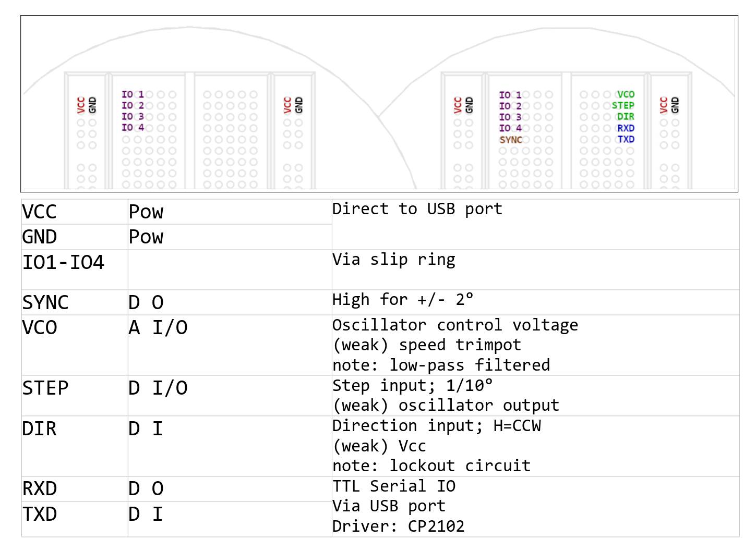The image size is (756, 551).
Task: Select the GND row name cell
Action: click(x=75, y=237)
